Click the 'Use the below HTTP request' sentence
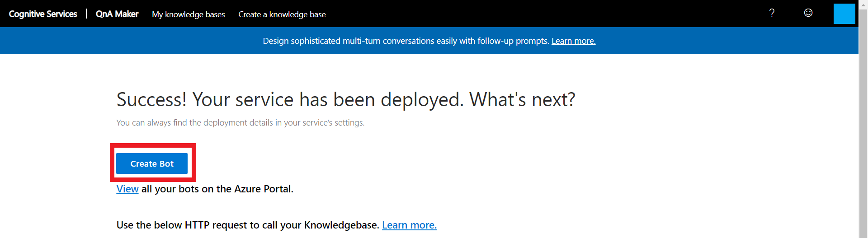868x238 pixels. point(247,225)
